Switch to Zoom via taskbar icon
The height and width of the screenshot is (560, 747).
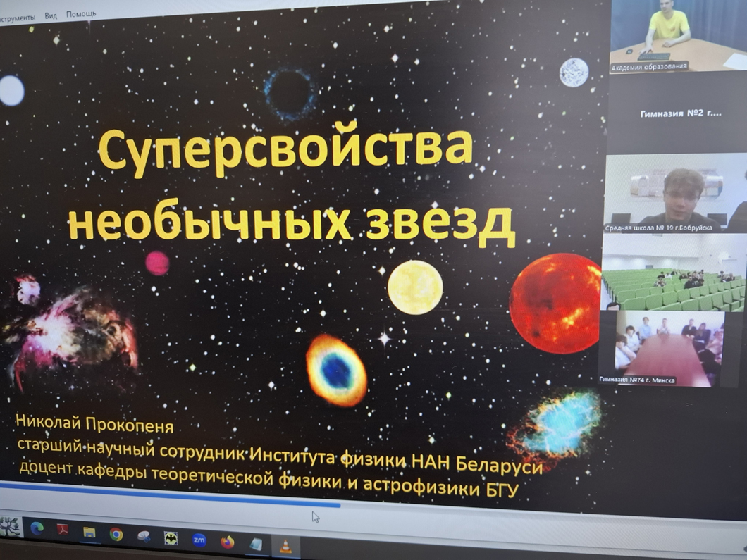click(199, 540)
